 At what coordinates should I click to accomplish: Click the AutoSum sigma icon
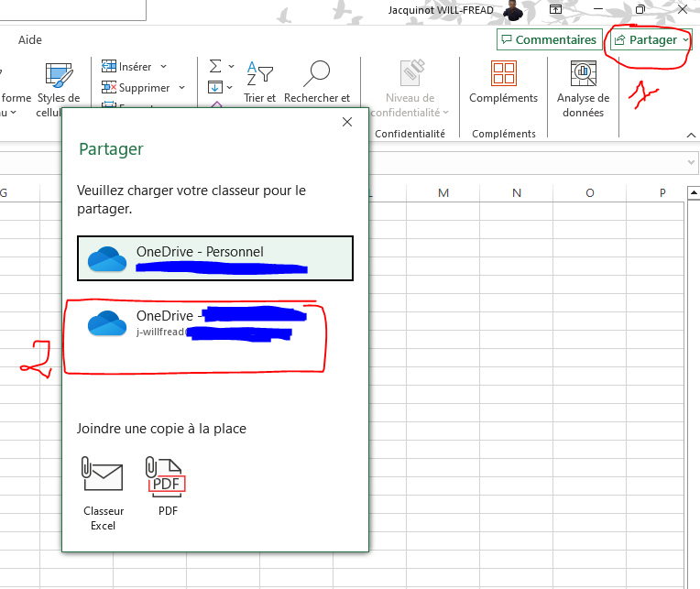coord(215,67)
